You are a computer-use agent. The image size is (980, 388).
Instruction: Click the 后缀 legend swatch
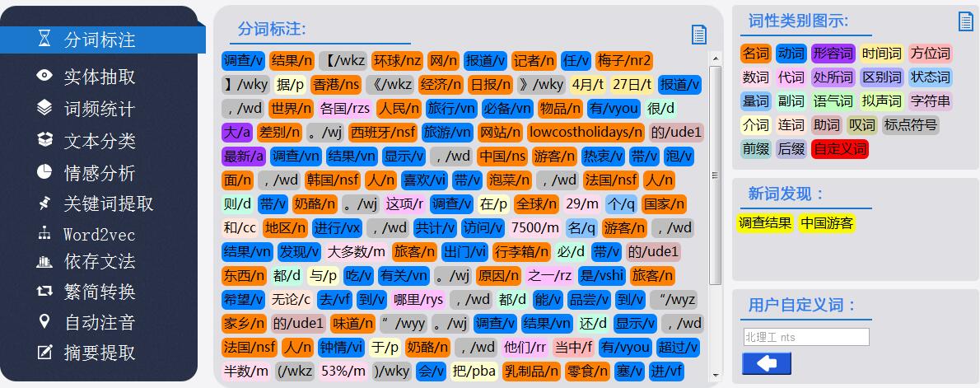click(791, 149)
